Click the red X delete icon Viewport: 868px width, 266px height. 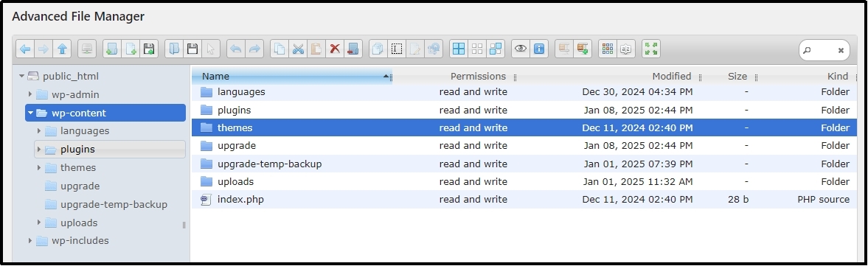pos(334,49)
